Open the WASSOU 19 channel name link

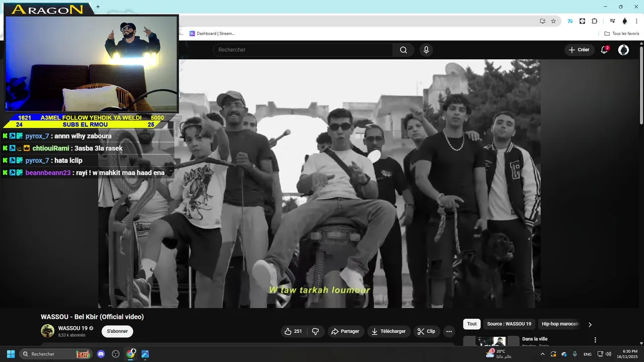[72, 328]
